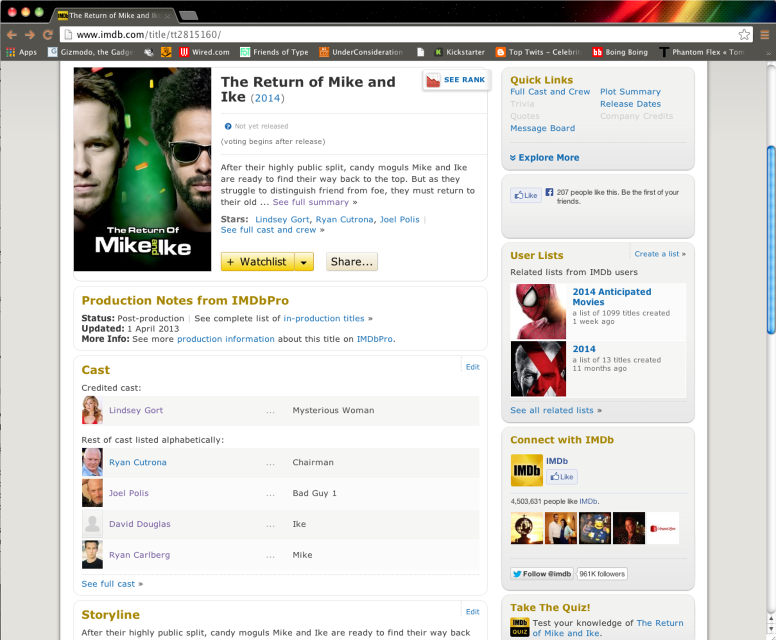The height and width of the screenshot is (640, 776).
Task: Add title with the Watchlist button
Action: pyautogui.click(x=257, y=261)
